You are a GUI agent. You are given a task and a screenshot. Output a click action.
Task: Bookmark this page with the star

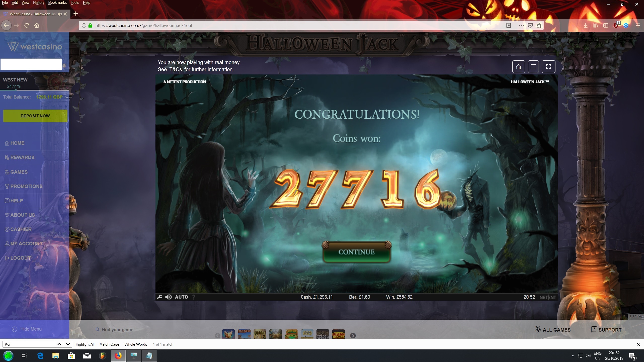539,25
